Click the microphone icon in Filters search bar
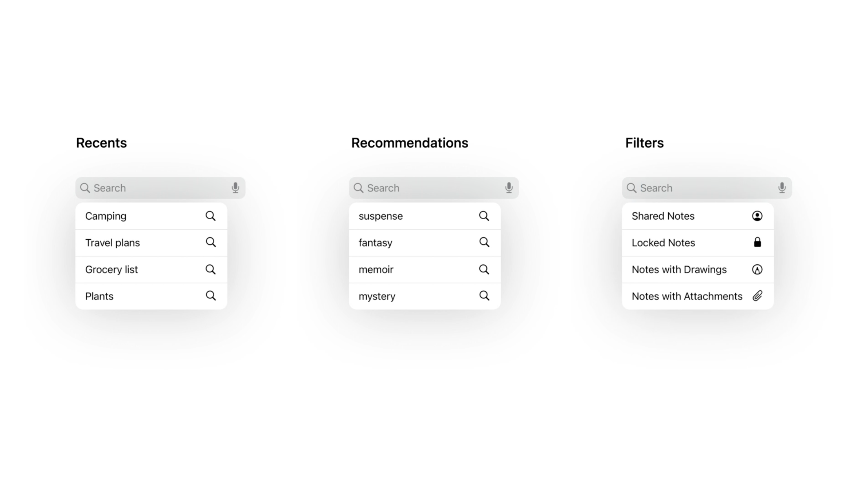 pyautogui.click(x=782, y=188)
